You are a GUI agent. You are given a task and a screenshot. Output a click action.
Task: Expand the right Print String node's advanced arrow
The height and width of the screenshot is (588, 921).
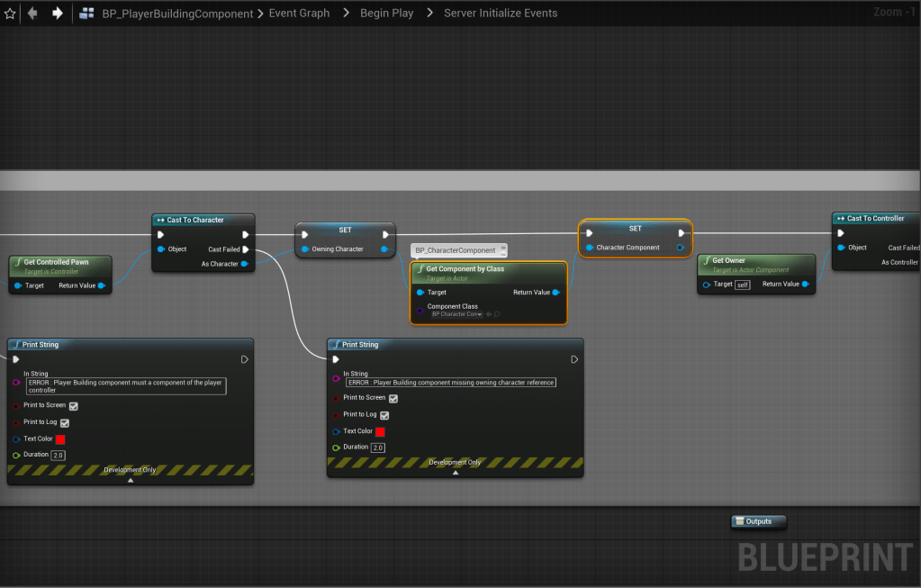(455, 472)
